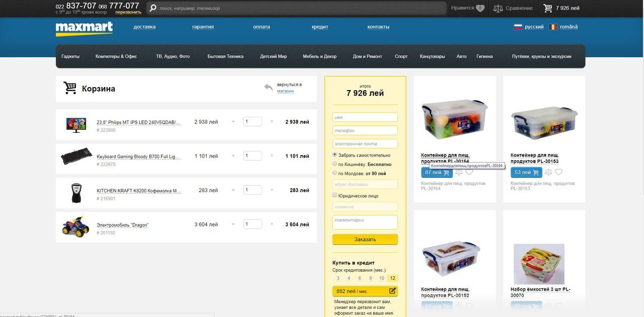644x317 pixels.
Task: Click the edit icon on 882 лей / мес. button
Action: [x=392, y=291]
